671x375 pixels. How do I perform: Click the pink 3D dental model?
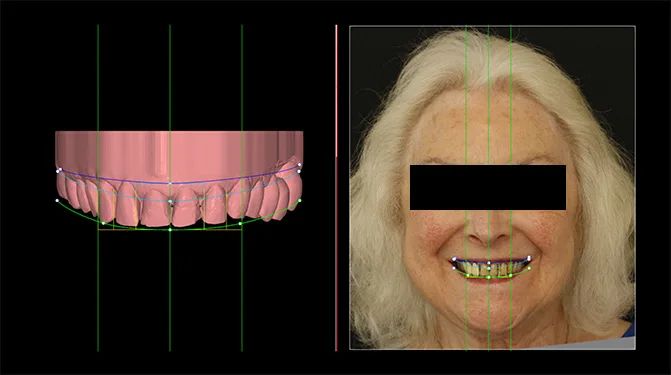(x=179, y=179)
